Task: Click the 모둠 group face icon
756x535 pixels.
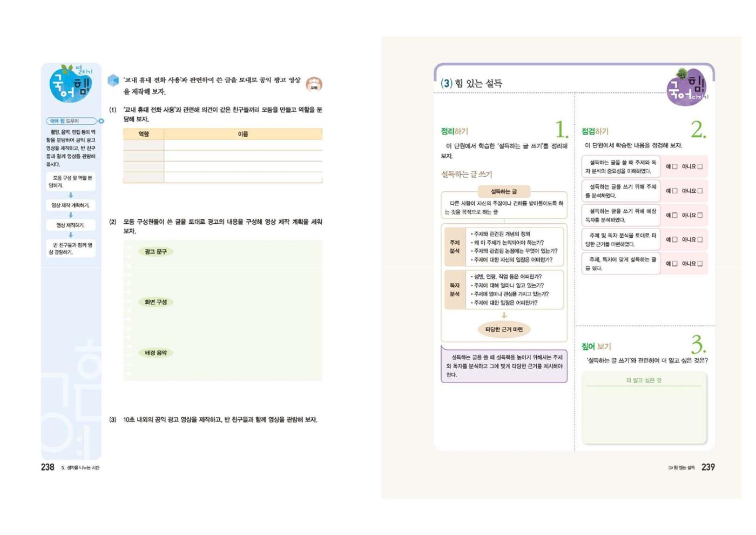Action: point(314,84)
